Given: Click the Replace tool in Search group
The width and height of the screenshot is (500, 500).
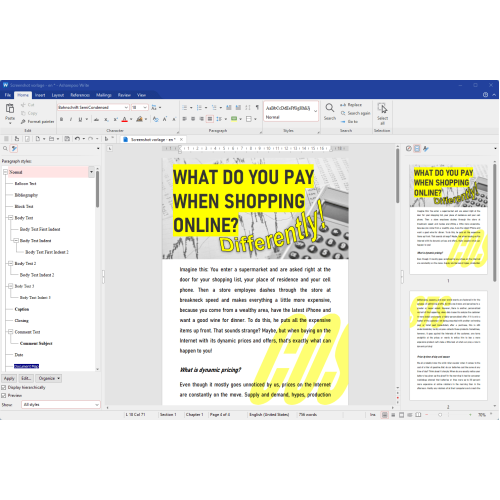Looking at the screenshot, I should pos(351,105).
